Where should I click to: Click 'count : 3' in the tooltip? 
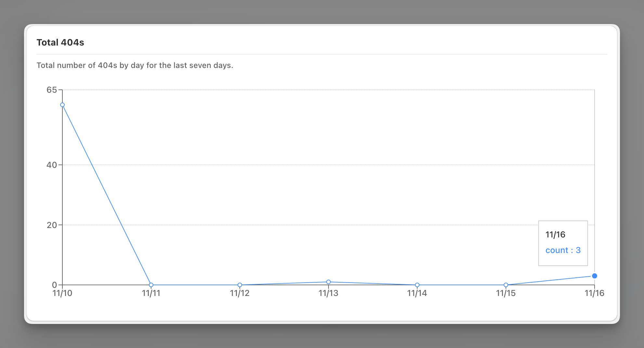click(x=563, y=250)
